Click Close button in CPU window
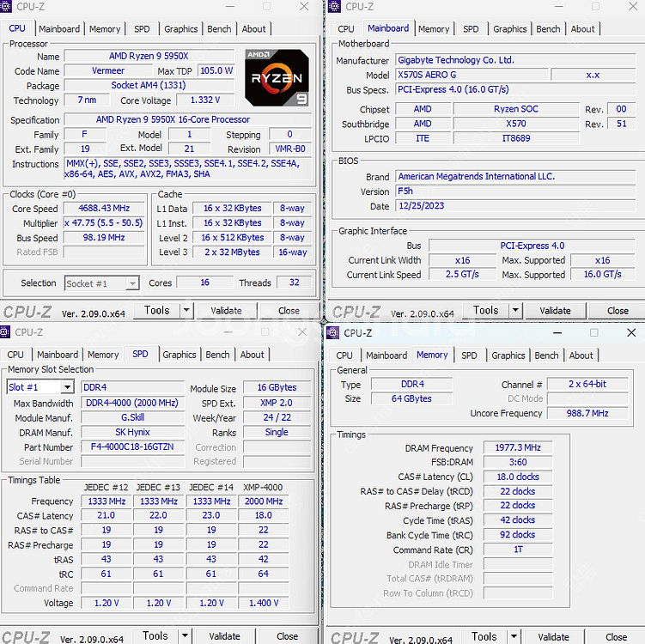The image size is (645, 644). pyautogui.click(x=289, y=311)
